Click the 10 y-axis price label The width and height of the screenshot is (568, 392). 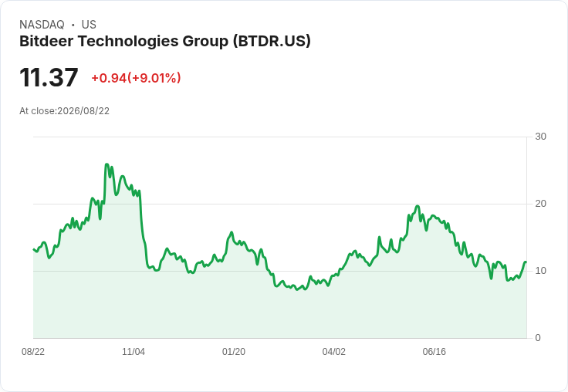point(540,271)
